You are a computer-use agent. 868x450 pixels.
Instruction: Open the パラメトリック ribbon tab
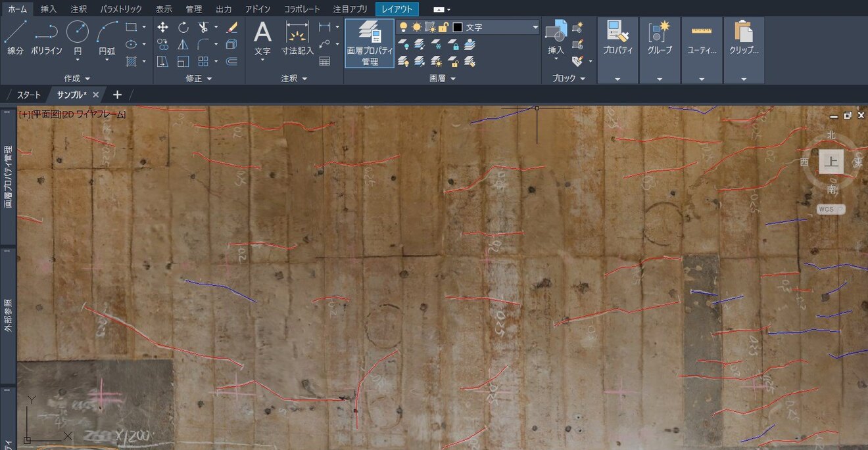[x=121, y=9]
